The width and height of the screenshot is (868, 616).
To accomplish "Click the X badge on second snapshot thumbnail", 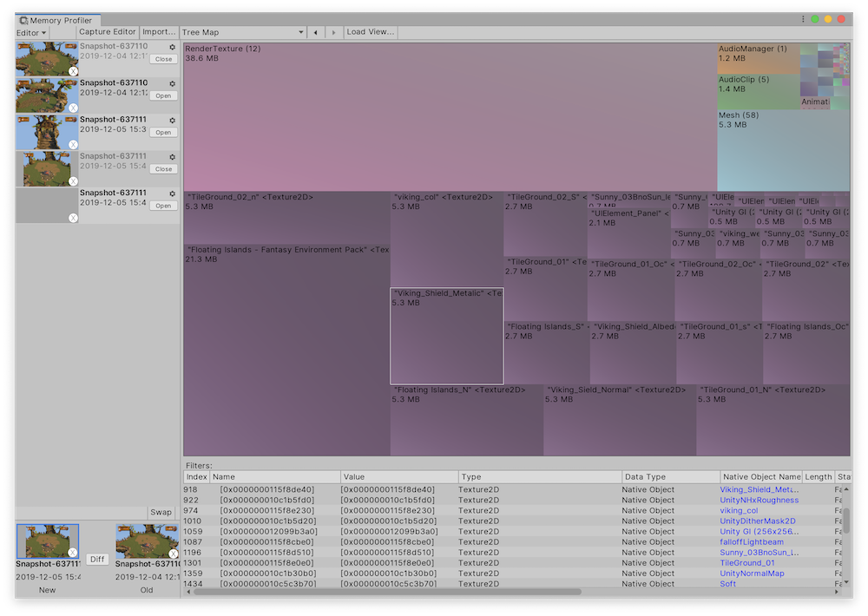I will [x=73, y=108].
